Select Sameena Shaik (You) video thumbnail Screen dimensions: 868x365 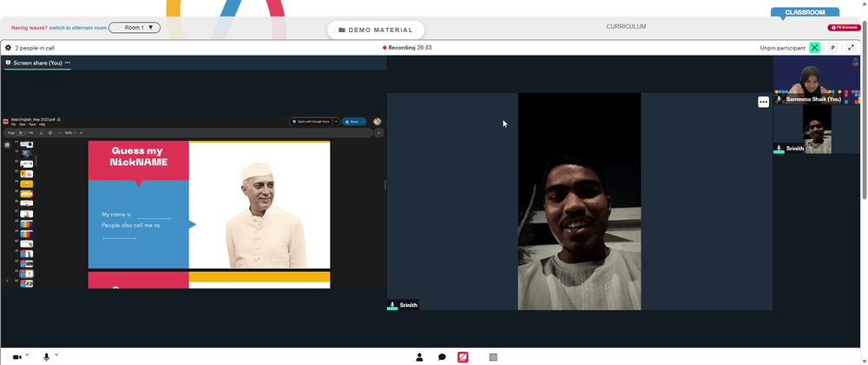pyautogui.click(x=817, y=80)
